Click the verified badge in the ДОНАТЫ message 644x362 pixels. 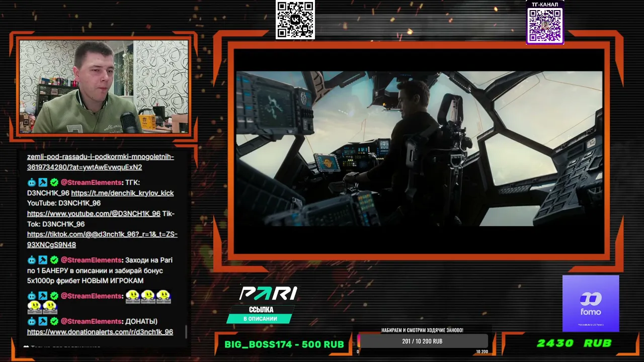tap(54, 321)
